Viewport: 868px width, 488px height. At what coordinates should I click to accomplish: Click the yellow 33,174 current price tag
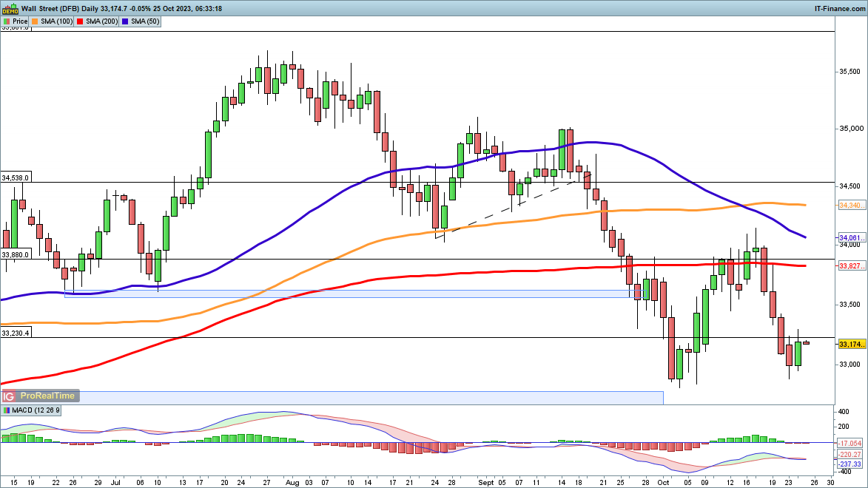click(x=852, y=344)
